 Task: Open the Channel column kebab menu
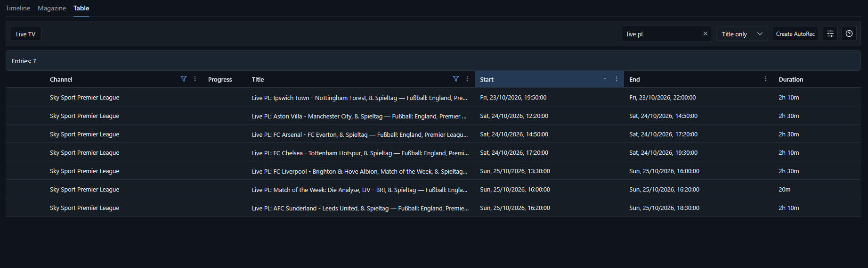point(195,79)
